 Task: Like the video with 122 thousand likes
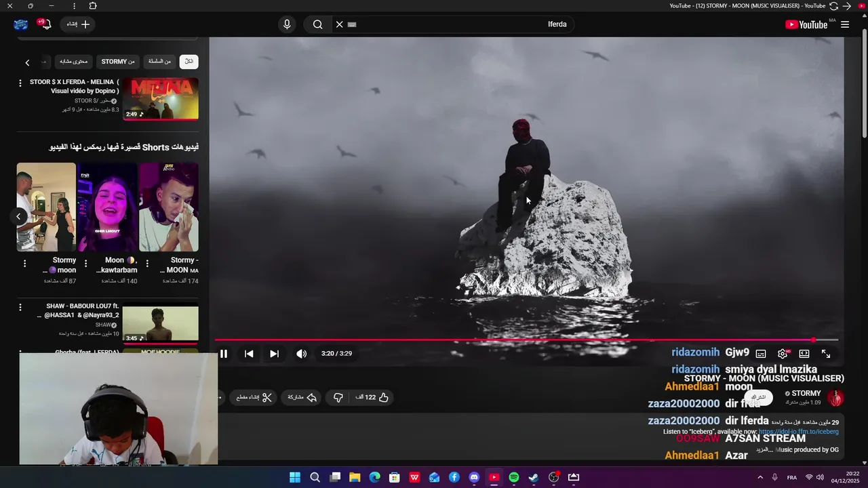(x=372, y=398)
